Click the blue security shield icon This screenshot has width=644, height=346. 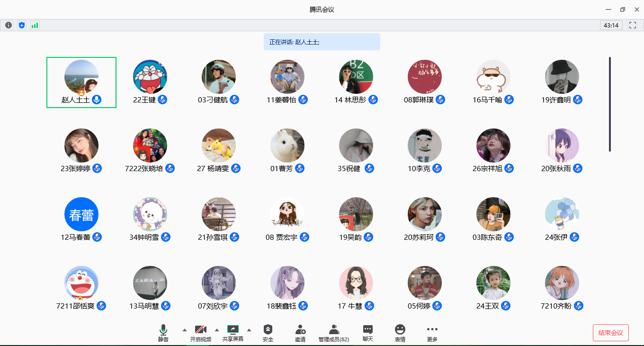21,25
